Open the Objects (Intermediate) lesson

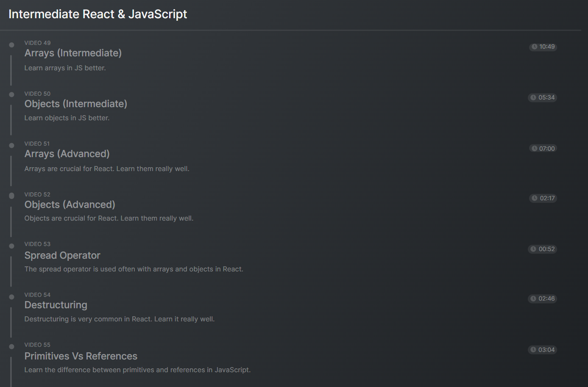75,104
